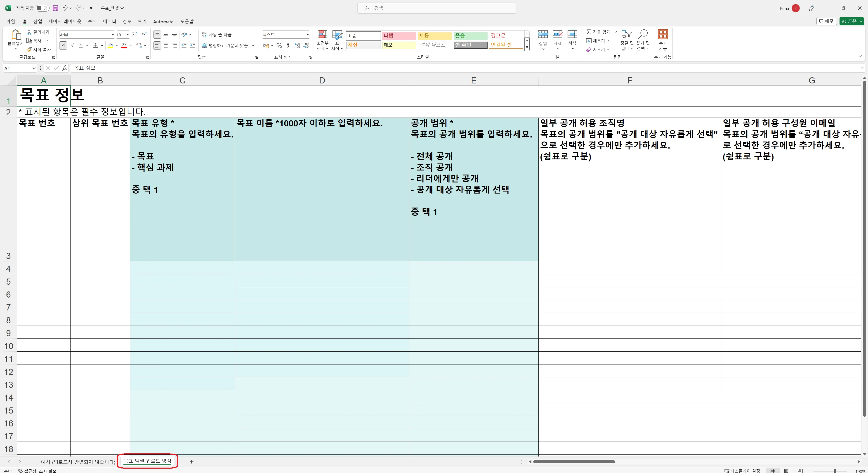Open the 삽입 (Insert) ribbon tab
Viewport: 868px width, 473px height.
click(38, 21)
